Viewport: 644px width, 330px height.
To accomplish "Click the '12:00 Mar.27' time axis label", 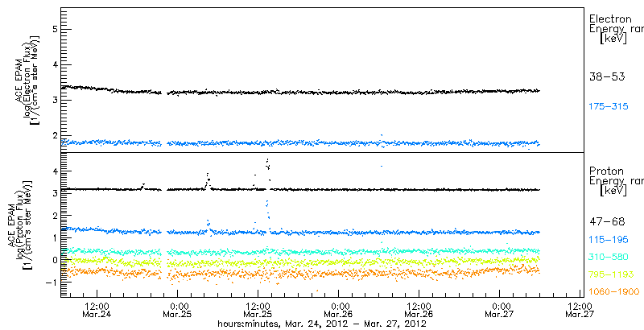I will (x=580, y=311).
